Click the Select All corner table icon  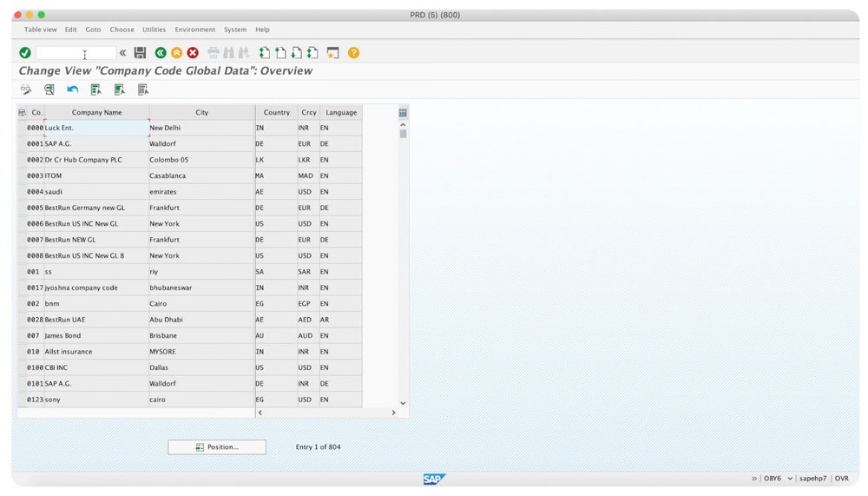tap(23, 113)
